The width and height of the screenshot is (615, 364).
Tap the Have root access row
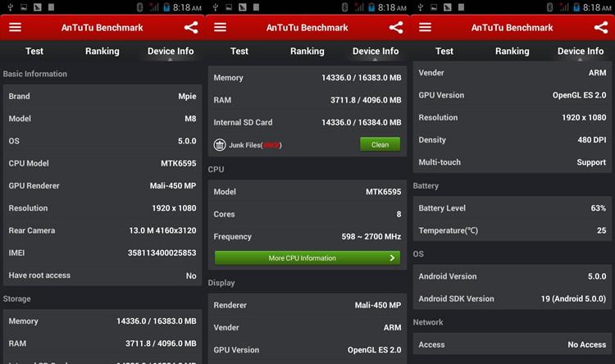click(102, 276)
